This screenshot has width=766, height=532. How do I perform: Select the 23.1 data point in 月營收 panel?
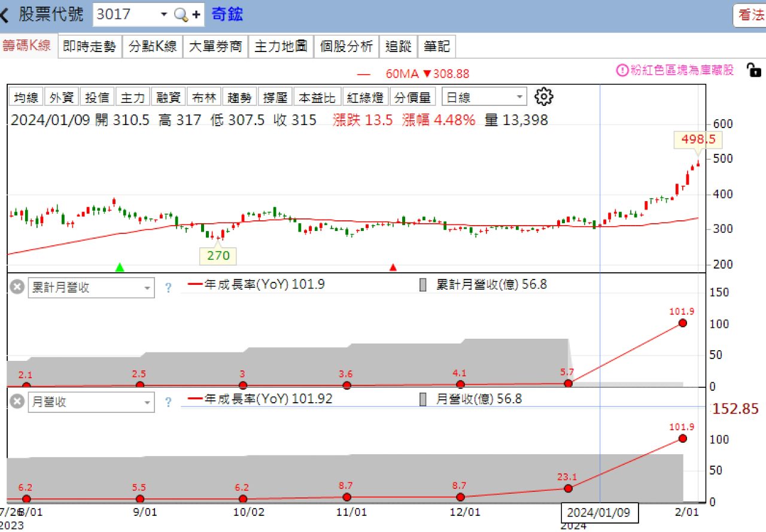(568, 488)
